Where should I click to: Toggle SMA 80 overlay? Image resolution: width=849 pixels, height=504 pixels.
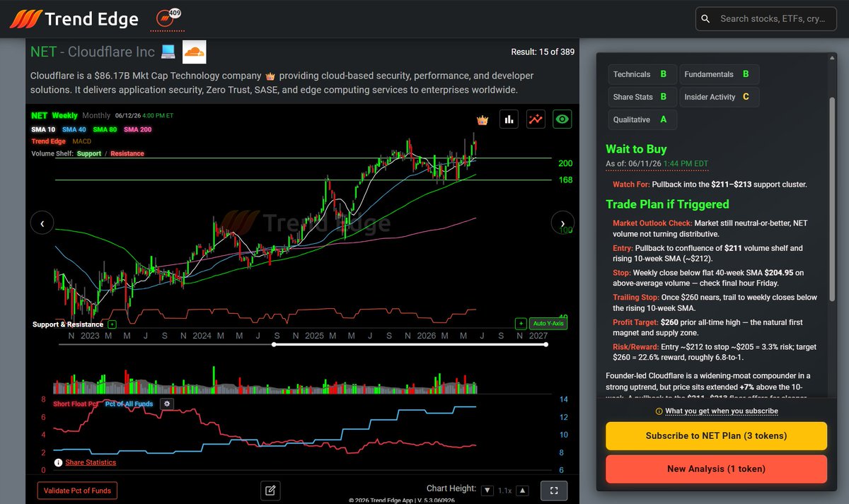coord(105,129)
